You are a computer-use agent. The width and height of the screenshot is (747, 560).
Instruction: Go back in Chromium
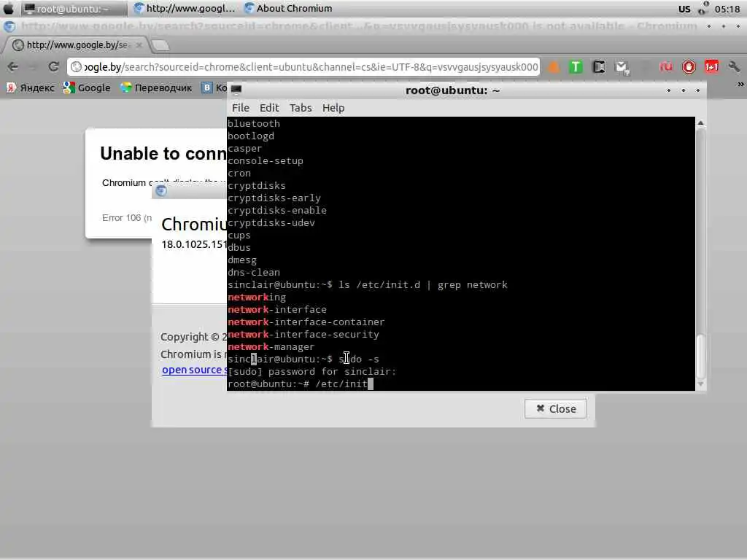13,66
